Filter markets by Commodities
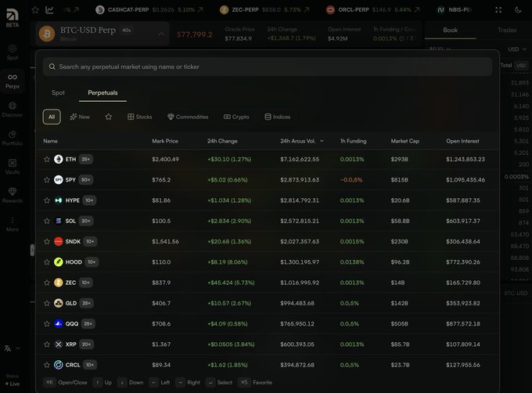Viewport: 532px width, 393px height. pos(188,117)
